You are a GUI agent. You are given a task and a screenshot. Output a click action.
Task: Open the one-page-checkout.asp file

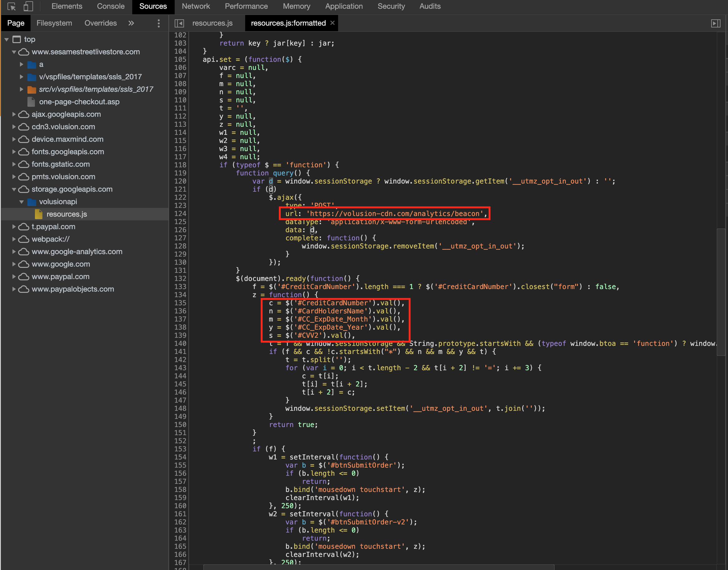click(x=79, y=101)
